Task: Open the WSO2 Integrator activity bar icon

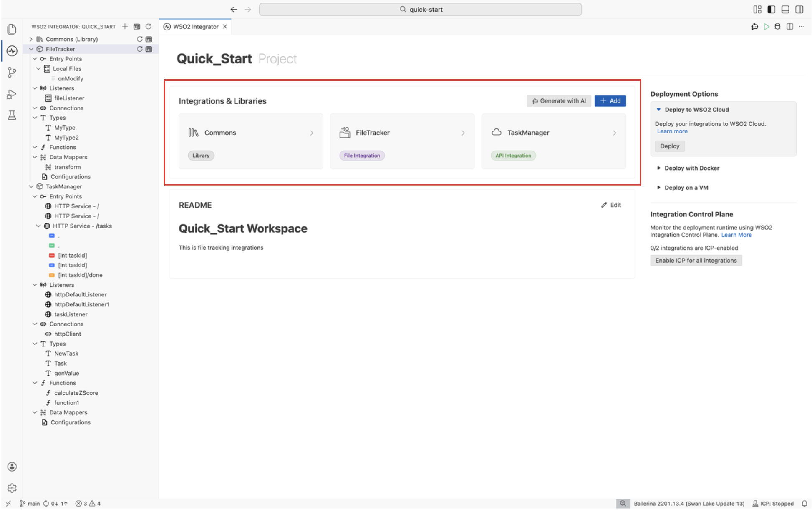Action: (12, 51)
